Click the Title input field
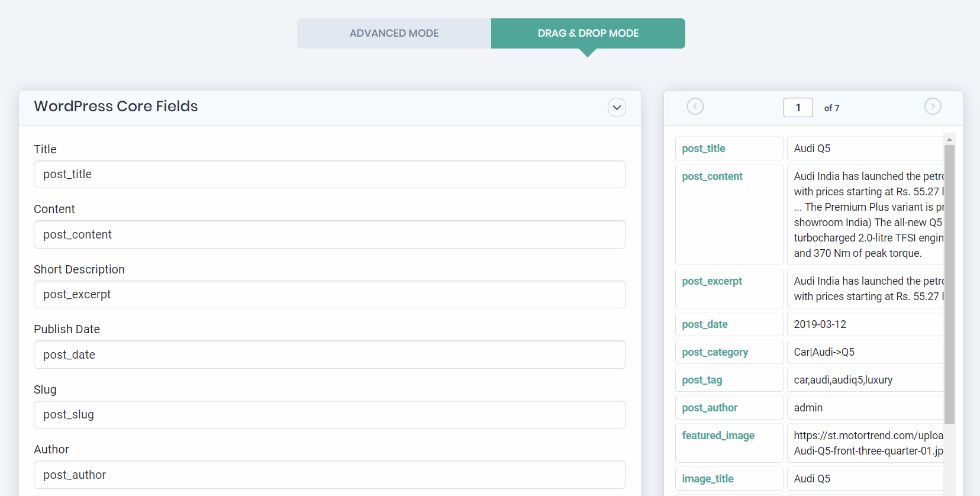 pos(330,175)
